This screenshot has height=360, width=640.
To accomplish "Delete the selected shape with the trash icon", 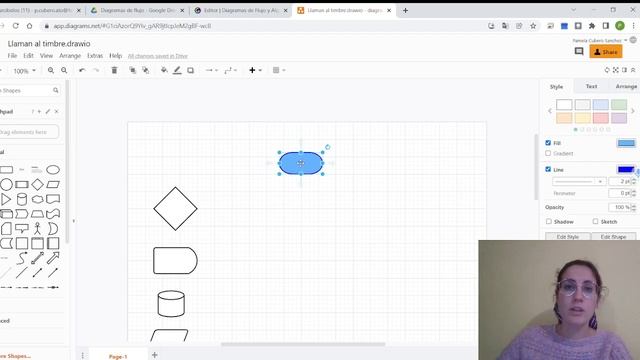I will point(114,70).
